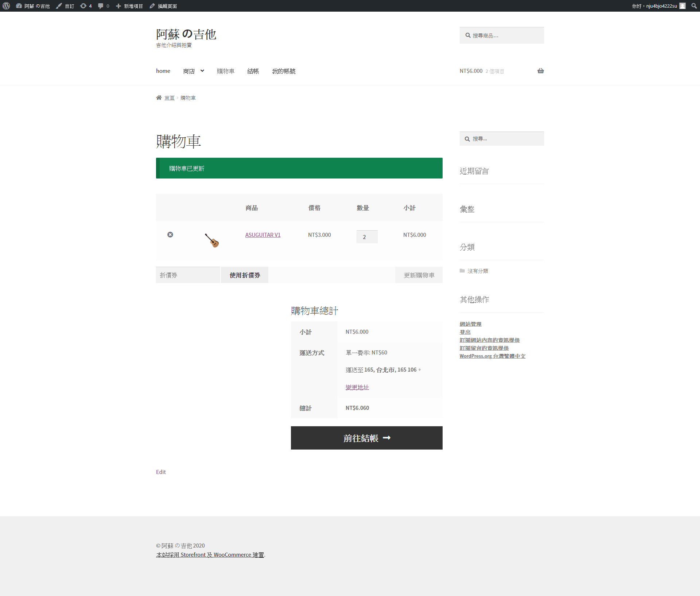Click the 使用折價券 apply coupon button
The width and height of the screenshot is (700, 596).
[x=245, y=275]
